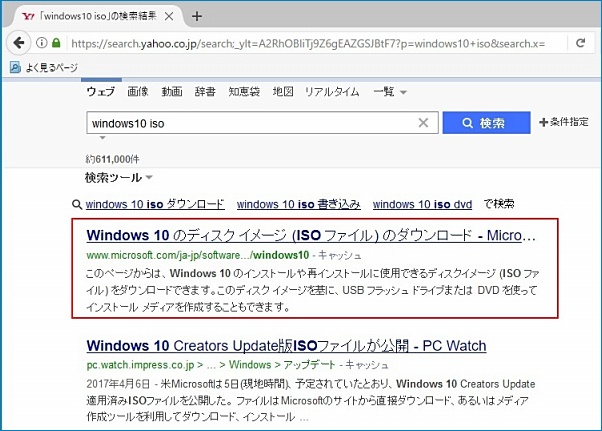
Task: Open a new tab with plus button
Action: (x=197, y=17)
